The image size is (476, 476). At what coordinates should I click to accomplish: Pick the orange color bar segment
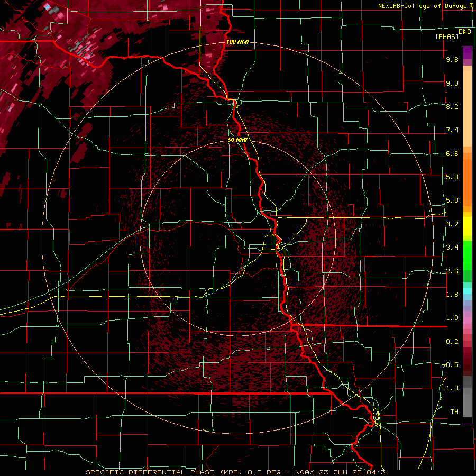pyautogui.click(x=467, y=179)
